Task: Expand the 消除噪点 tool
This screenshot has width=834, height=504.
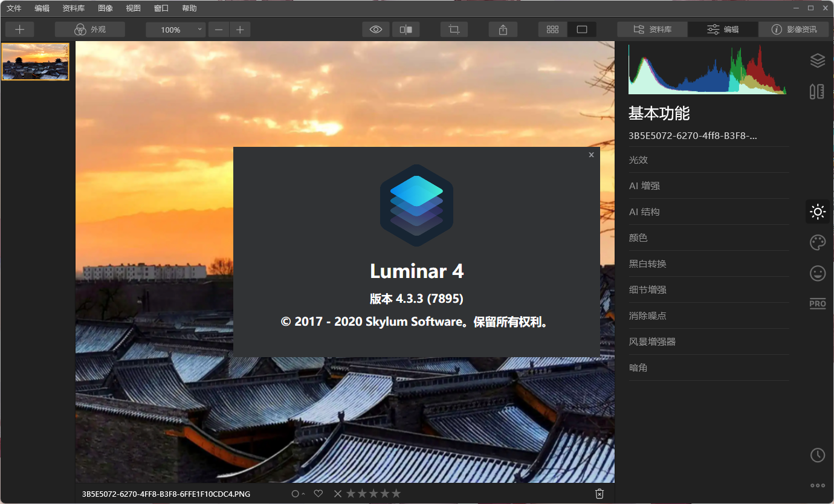Action: pyautogui.click(x=709, y=316)
